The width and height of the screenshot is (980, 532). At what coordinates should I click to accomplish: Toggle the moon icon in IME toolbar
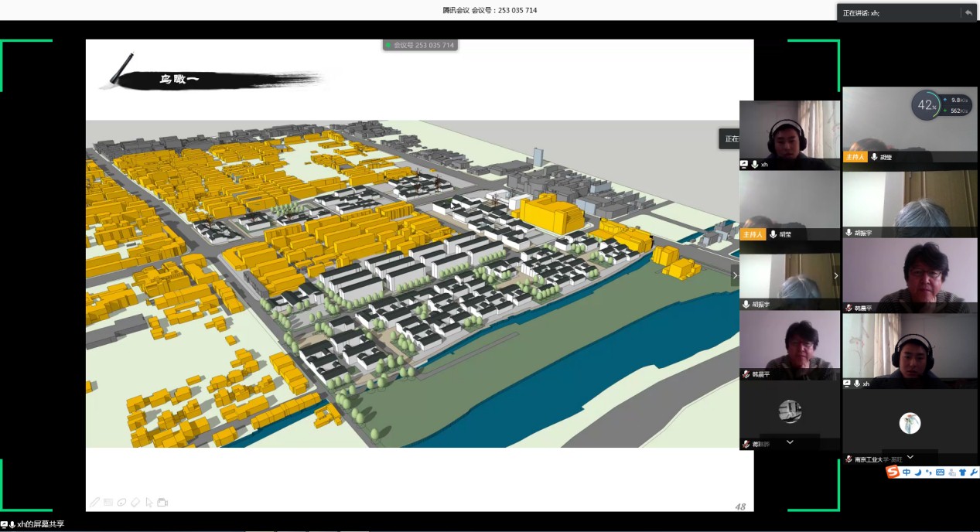[917, 472]
